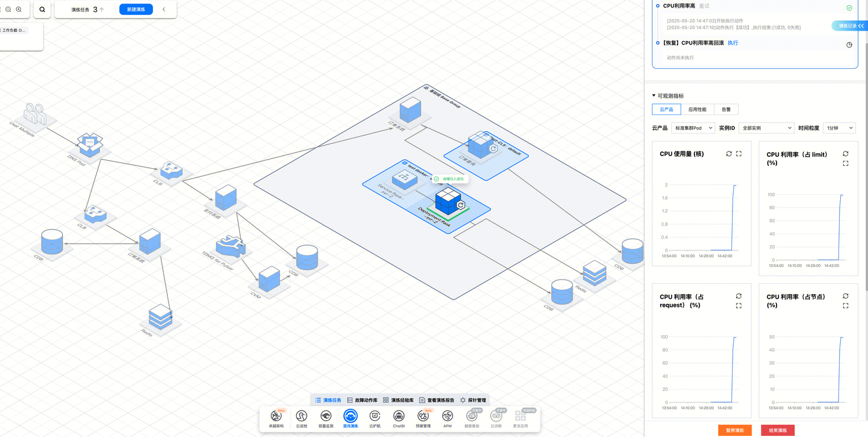Viewport: 868px width, 437px height.
Task: Open the 预案管理 app icon
Action: coord(423,419)
